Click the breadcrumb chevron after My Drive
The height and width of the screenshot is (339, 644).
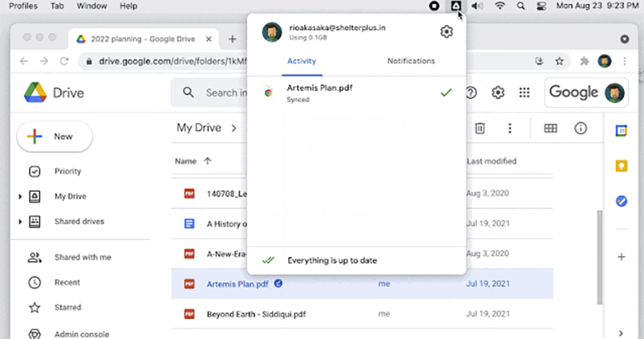(233, 128)
